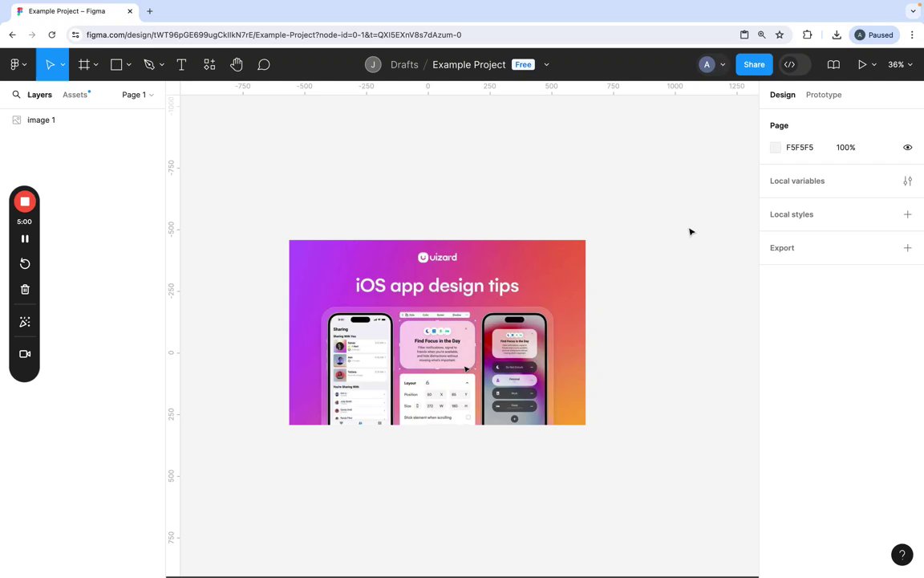Image resolution: width=924 pixels, height=578 pixels.
Task: Select the Move tool
Action: [x=50, y=64]
